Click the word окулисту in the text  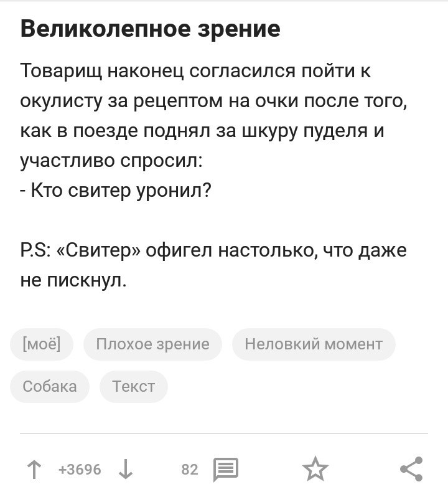(62, 101)
